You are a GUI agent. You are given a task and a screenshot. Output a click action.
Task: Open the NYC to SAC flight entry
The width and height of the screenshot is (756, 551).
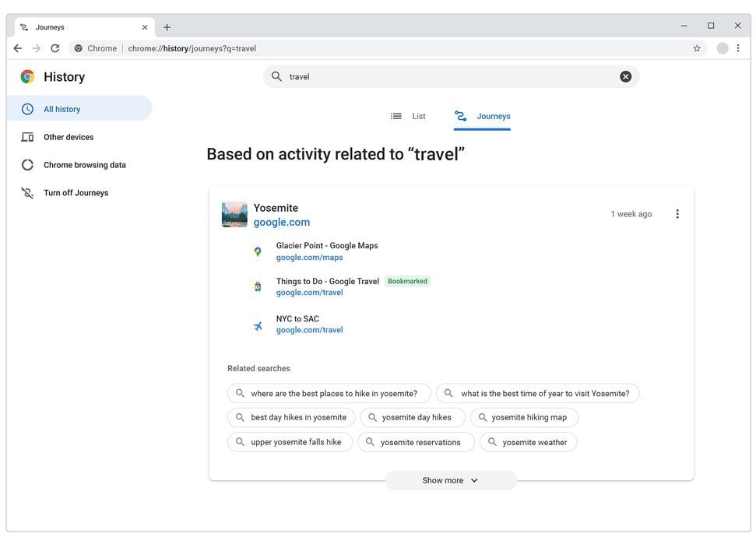[297, 319]
